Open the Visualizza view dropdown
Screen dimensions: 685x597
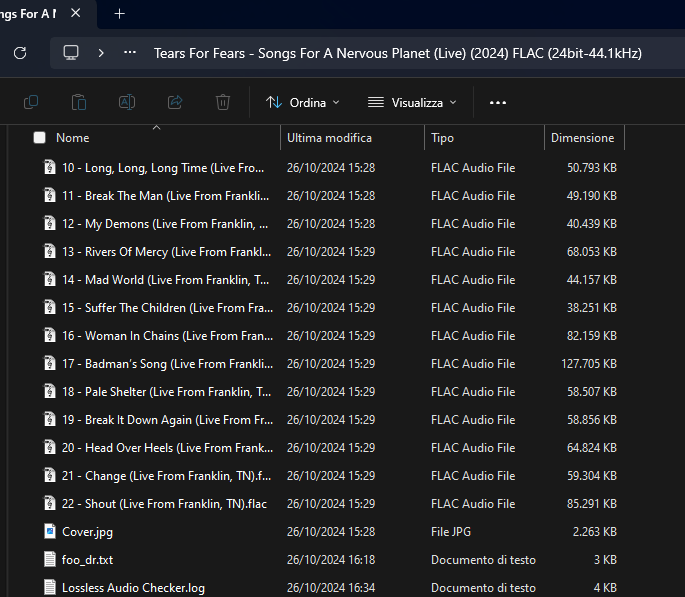(412, 103)
